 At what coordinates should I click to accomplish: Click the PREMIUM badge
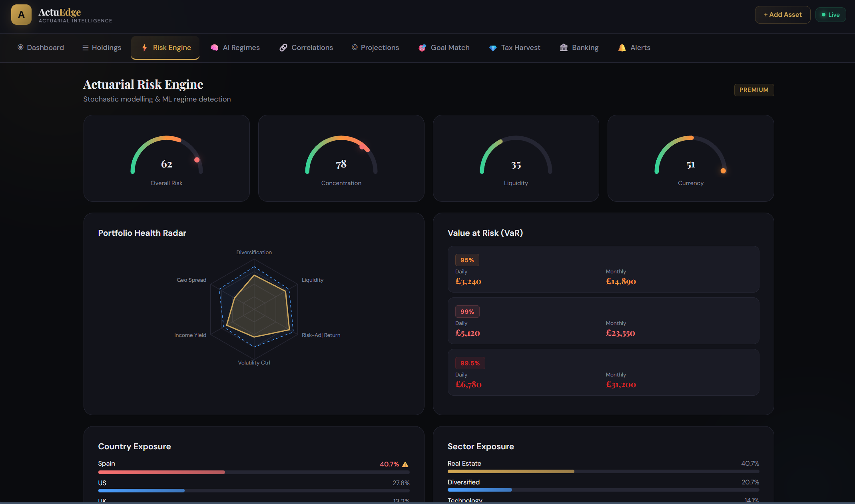(x=753, y=90)
